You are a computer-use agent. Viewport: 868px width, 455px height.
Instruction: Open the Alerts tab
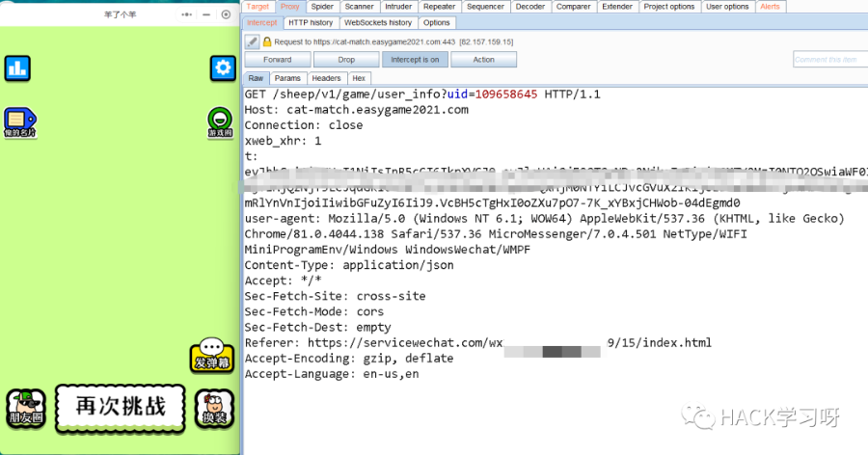770,7
